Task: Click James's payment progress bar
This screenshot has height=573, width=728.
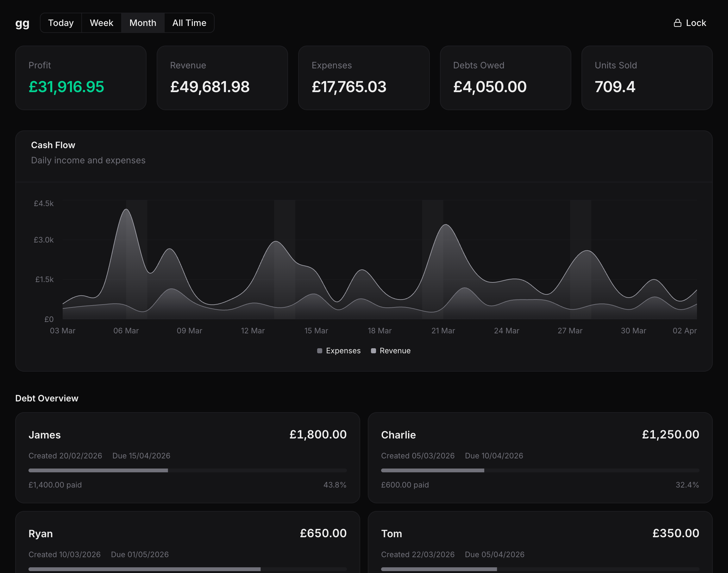Action: (x=187, y=470)
